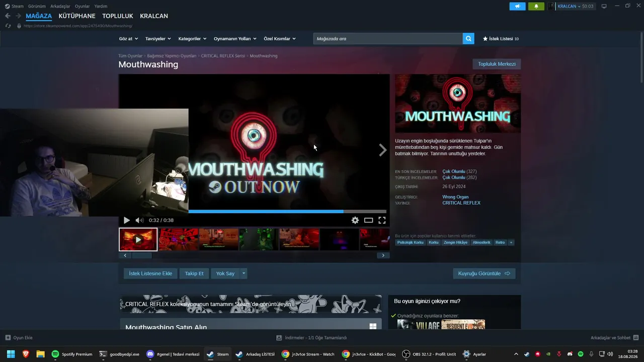Play the Mouthwashing trailer video

126,220
